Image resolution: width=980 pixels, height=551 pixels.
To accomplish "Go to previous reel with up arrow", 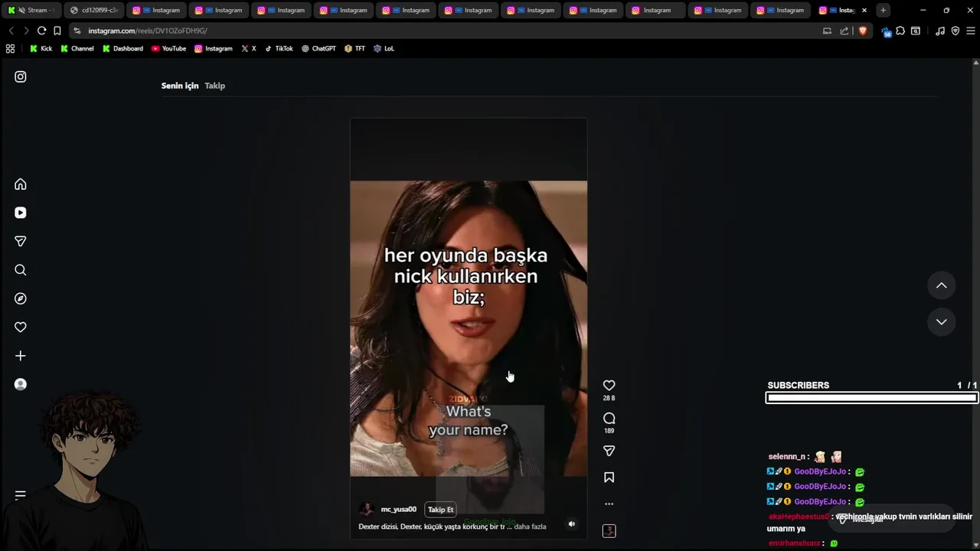I will [x=941, y=285].
